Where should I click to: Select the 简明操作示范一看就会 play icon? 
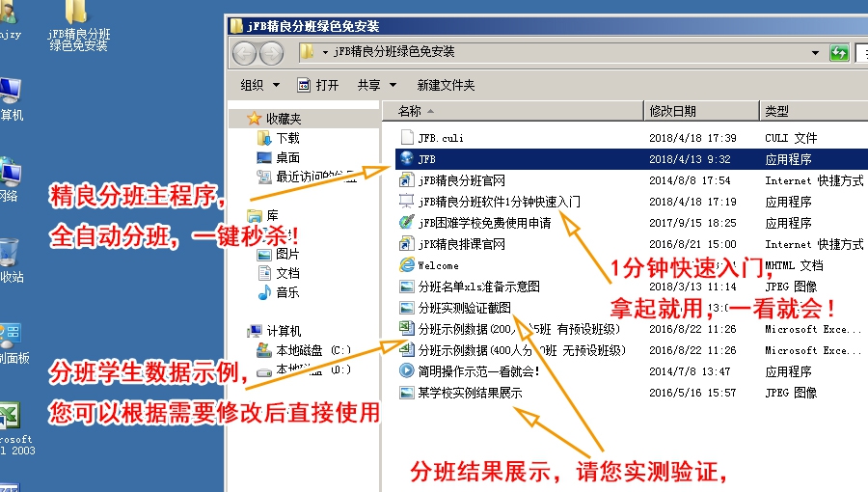click(407, 370)
